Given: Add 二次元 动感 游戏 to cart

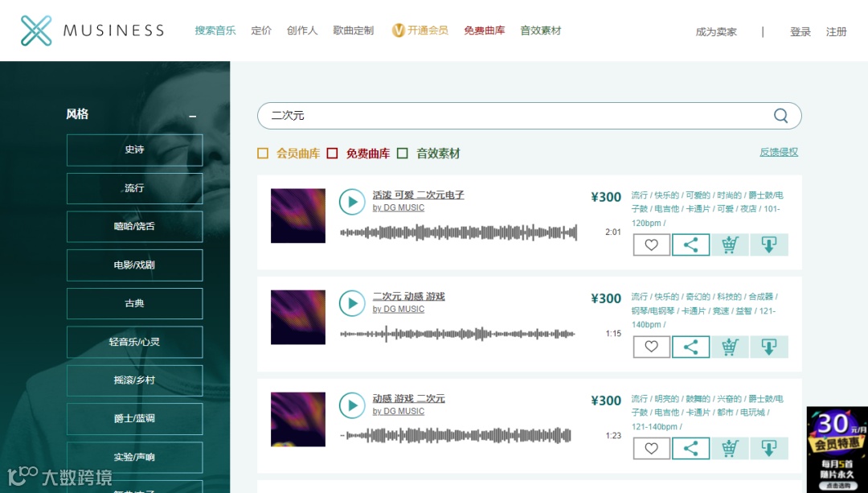Looking at the screenshot, I should pos(730,347).
